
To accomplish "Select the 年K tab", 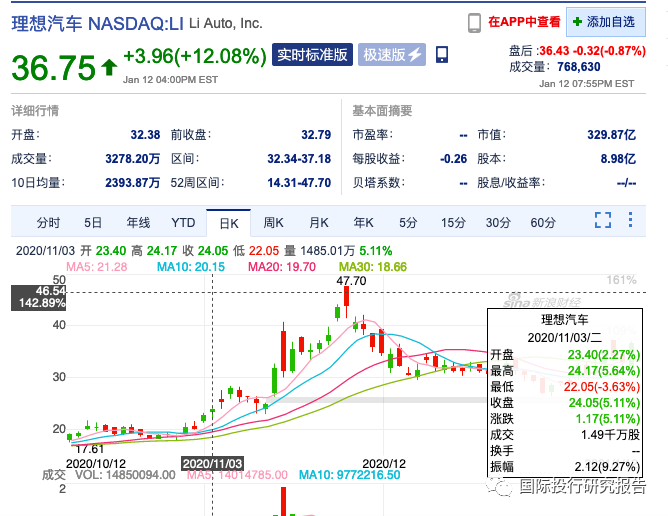I will click(x=363, y=222).
